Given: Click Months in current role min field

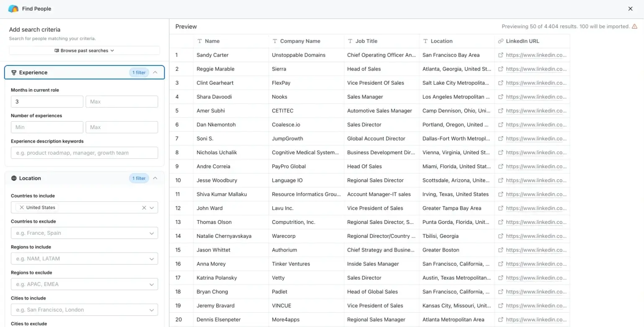Looking at the screenshot, I should 47,101.
